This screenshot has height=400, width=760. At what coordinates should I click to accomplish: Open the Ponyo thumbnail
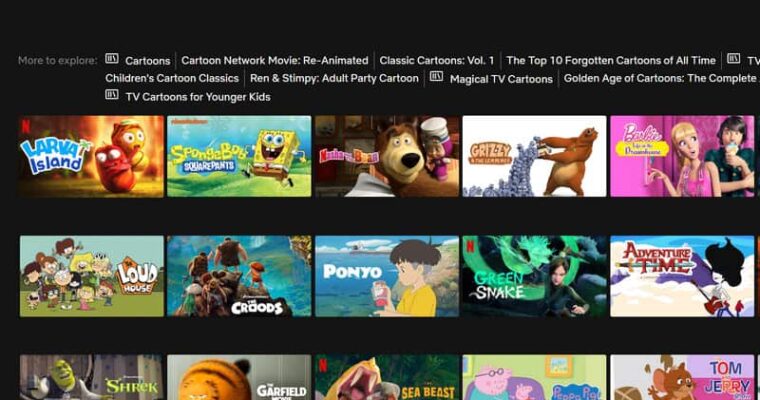(387, 276)
